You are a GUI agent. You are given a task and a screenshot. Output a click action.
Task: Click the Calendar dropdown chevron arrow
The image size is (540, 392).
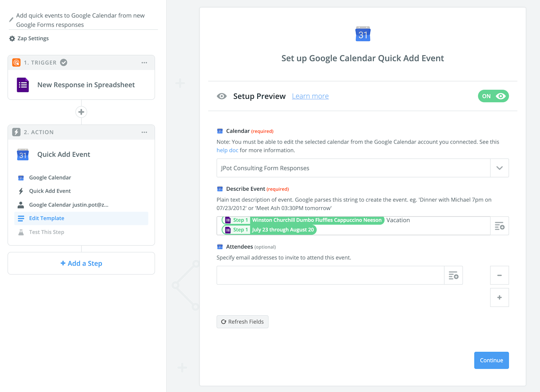[499, 168]
